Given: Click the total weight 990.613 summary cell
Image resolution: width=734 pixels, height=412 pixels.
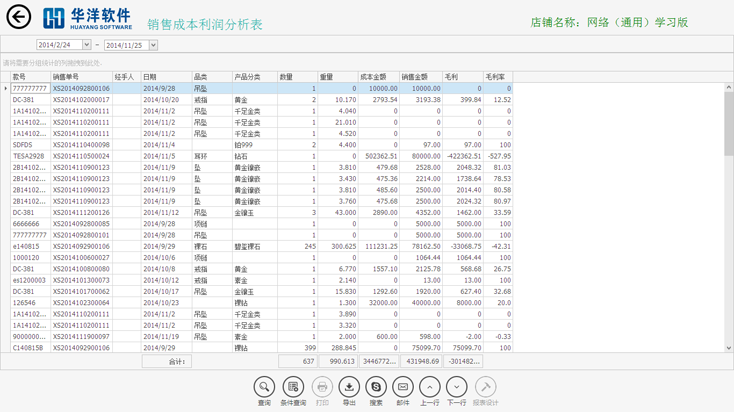Looking at the screenshot, I should point(338,361).
